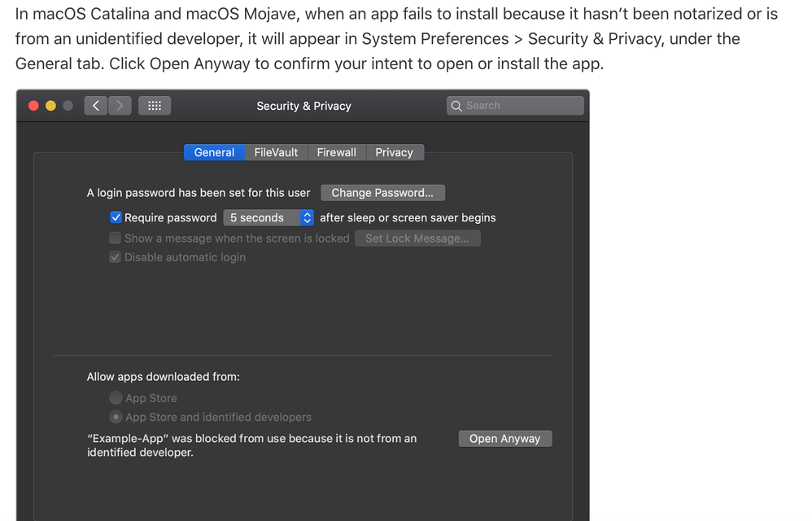This screenshot has height=521, width=812.
Task: Click the back navigation arrow
Action: [96, 106]
